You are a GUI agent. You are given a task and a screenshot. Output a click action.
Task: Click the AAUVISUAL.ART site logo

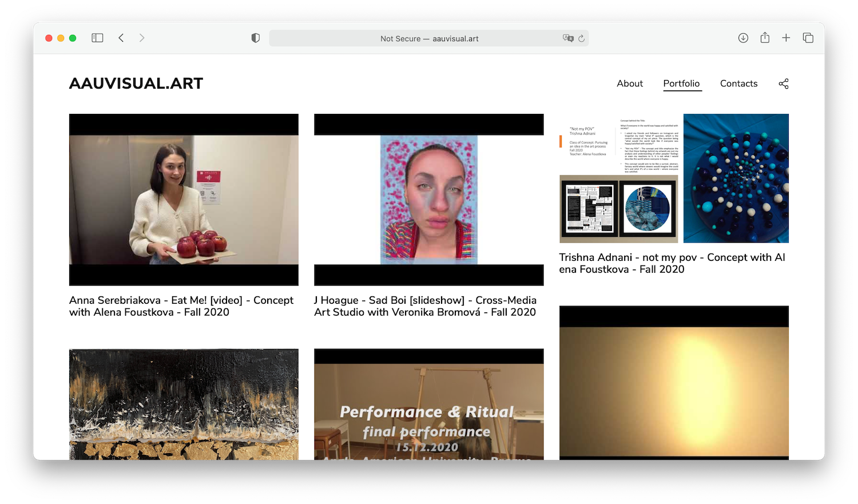136,84
